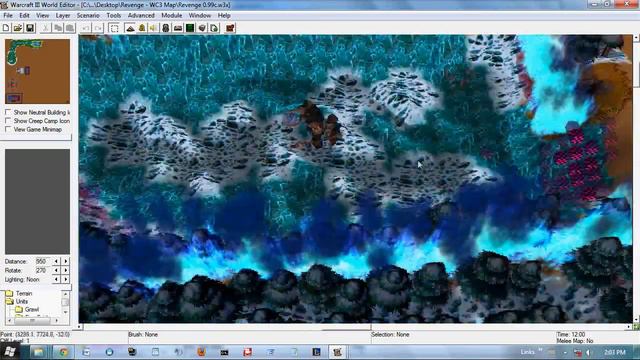Open the Tools menu
Screen dimensions: 640x360
113,16
